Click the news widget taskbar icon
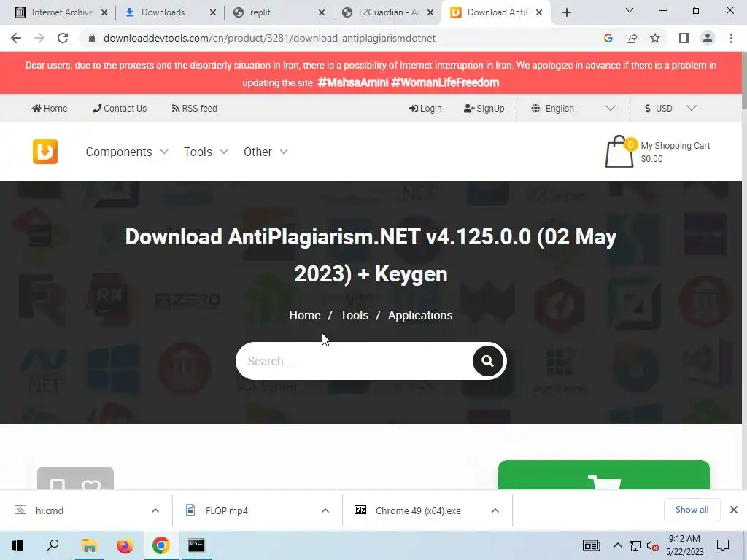747x560 pixels. click(x=591, y=545)
